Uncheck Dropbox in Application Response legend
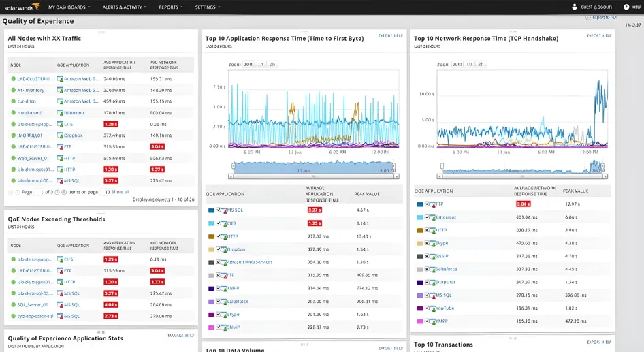Viewport: 644px width, 352px height. tap(219, 249)
